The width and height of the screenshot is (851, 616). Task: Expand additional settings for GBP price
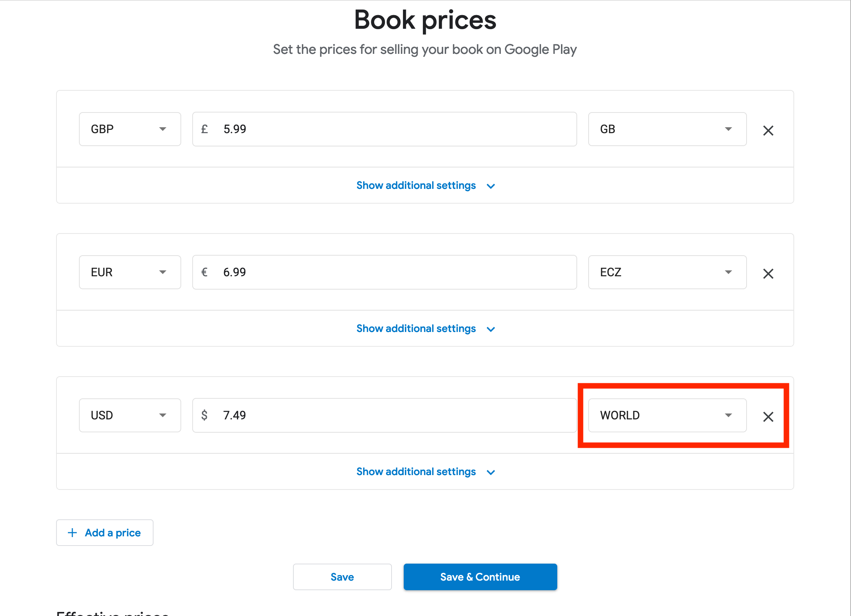tap(416, 185)
